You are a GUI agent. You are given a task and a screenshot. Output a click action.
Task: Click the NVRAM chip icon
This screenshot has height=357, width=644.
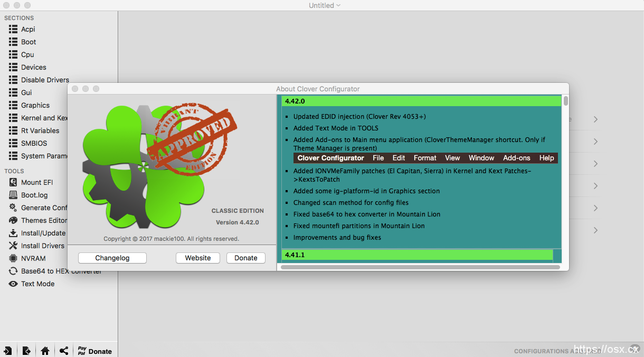pyautogui.click(x=13, y=258)
